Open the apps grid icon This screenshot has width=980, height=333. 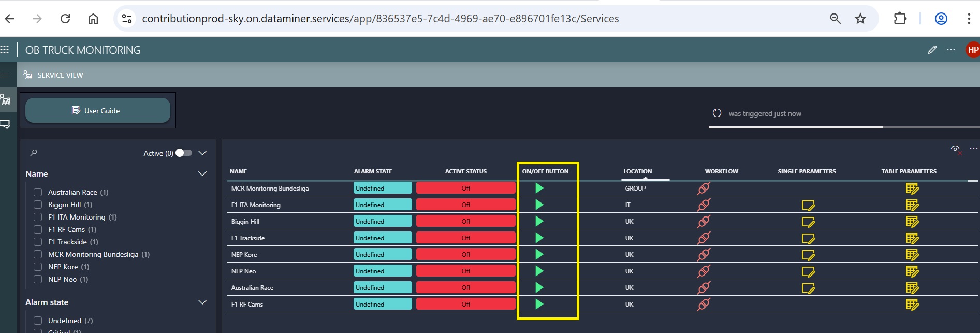tap(5, 50)
